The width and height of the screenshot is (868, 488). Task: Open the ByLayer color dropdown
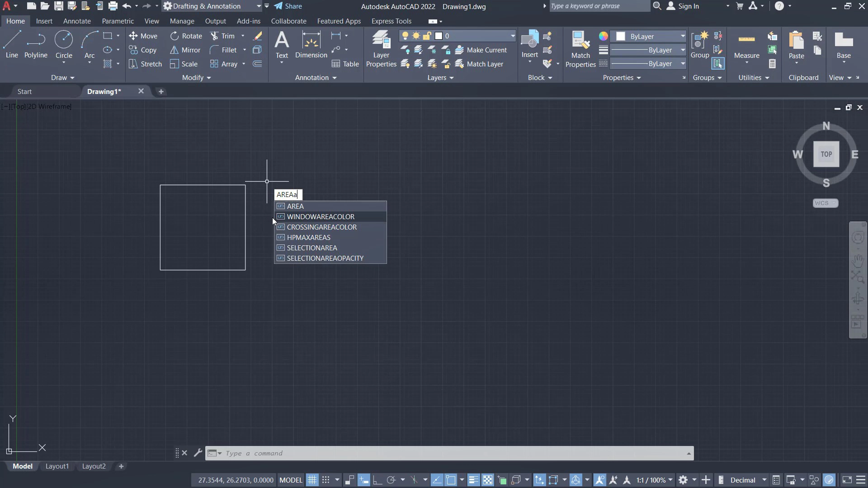coord(649,36)
